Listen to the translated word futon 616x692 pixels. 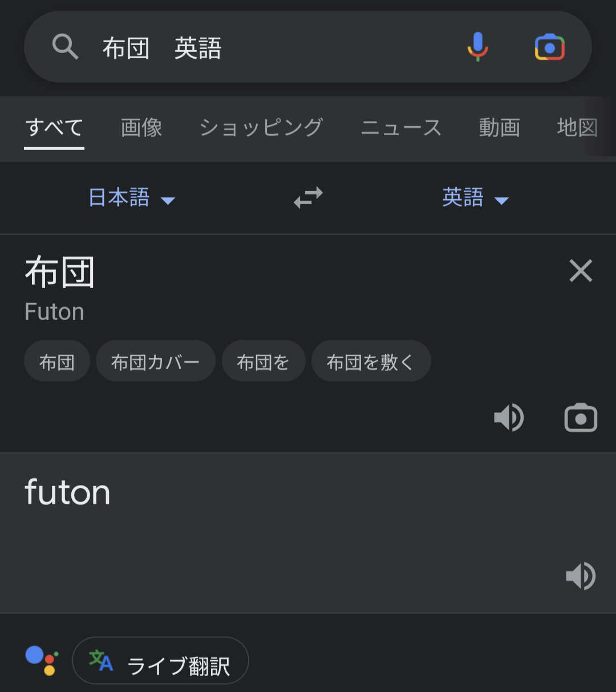(x=581, y=576)
